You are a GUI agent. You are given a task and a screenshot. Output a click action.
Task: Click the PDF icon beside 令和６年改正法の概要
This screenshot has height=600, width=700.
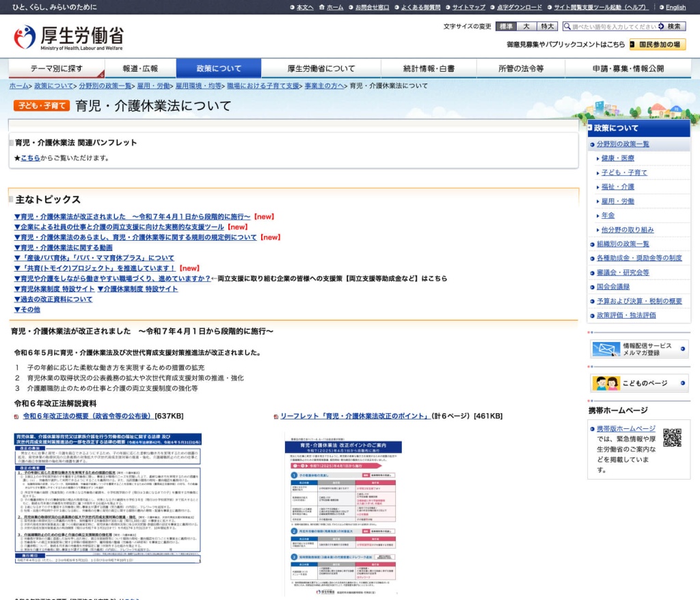click(16, 417)
